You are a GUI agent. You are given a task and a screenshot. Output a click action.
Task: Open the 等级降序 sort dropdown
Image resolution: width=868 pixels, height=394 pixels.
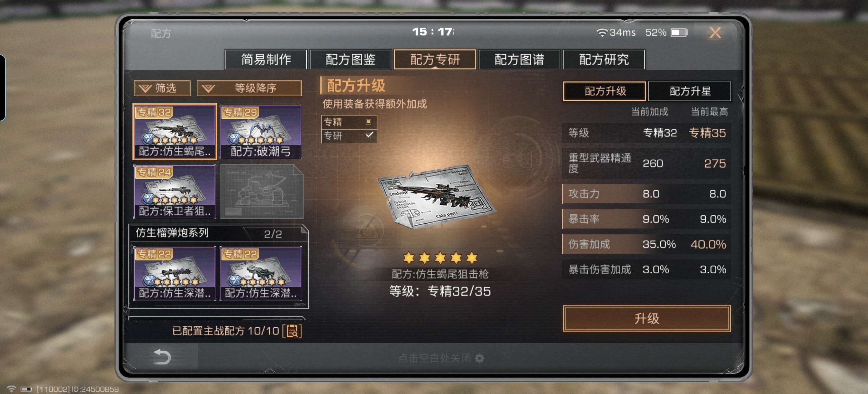pos(249,88)
